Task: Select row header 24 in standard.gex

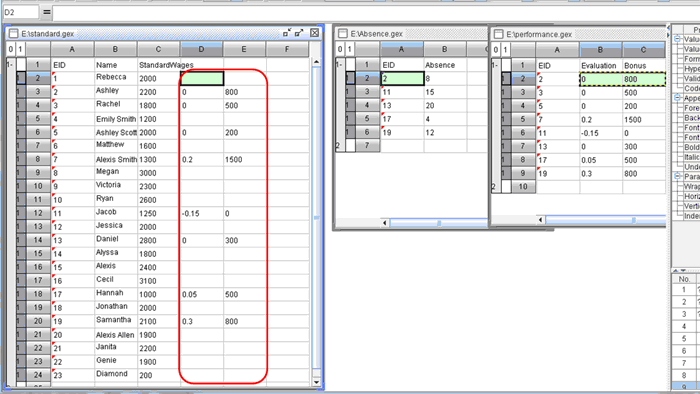Action: pyautogui.click(x=38, y=375)
